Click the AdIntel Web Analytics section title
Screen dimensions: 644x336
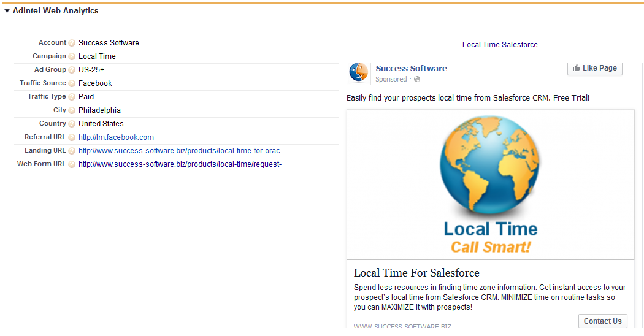[55, 10]
